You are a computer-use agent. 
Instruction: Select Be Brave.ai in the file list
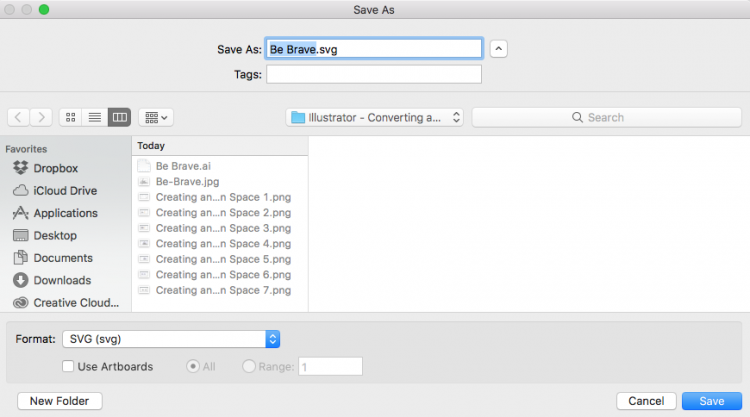coord(183,166)
